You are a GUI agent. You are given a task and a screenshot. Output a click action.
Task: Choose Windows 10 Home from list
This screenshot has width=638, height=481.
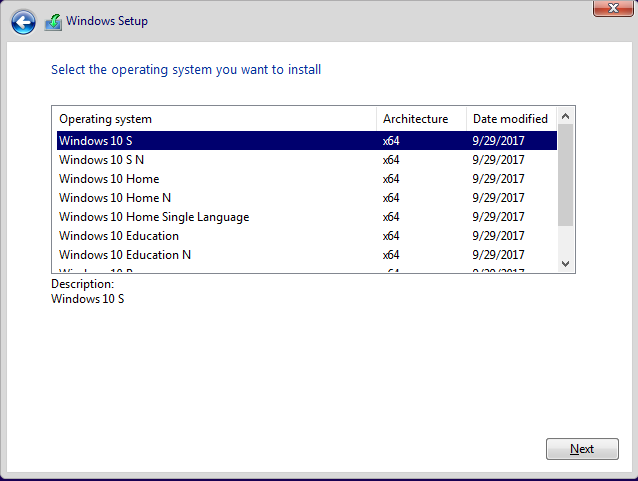tap(109, 179)
